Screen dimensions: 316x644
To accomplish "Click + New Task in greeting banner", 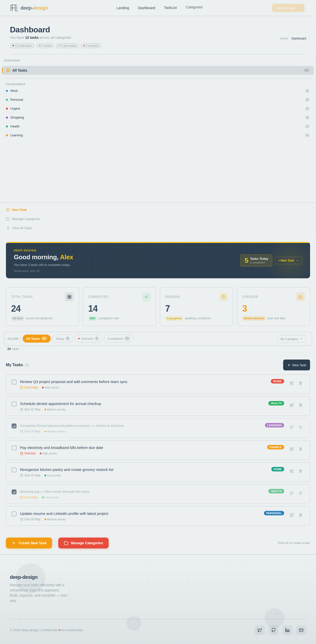I will (x=288, y=261).
